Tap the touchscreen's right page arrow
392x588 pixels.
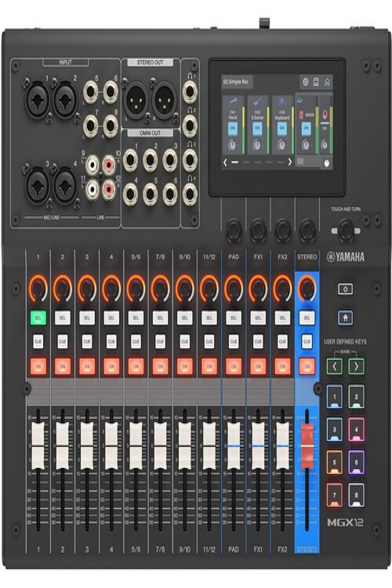pos(290,162)
